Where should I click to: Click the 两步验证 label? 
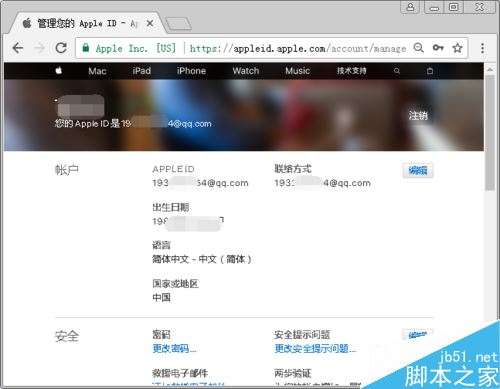click(293, 373)
